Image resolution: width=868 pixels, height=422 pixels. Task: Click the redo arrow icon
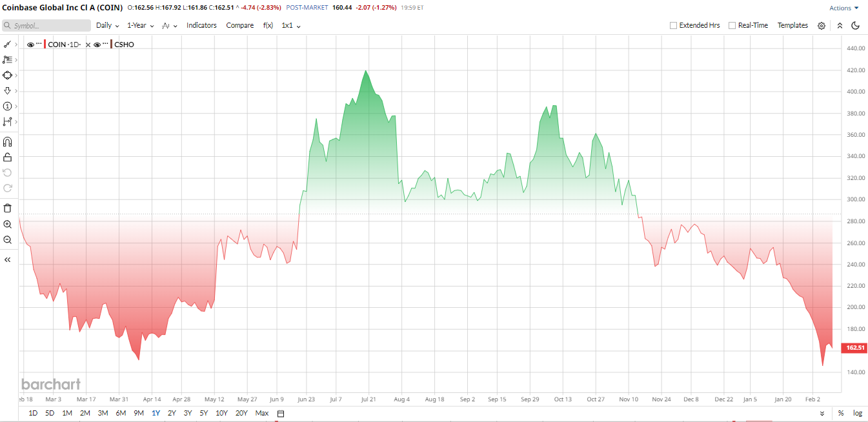(x=8, y=188)
